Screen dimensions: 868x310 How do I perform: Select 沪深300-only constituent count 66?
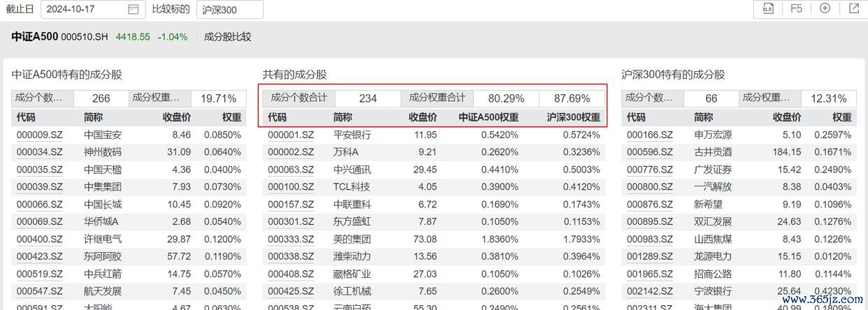pyautogui.click(x=711, y=98)
